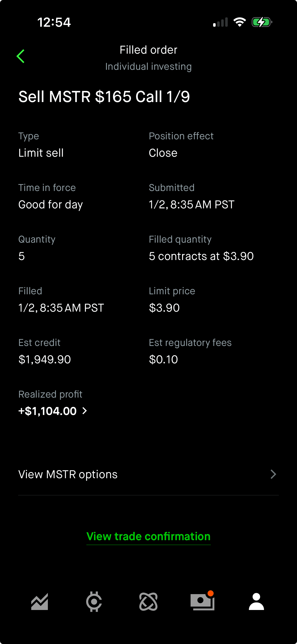Click View trade confirmation link
297x644 pixels.
coord(148,536)
